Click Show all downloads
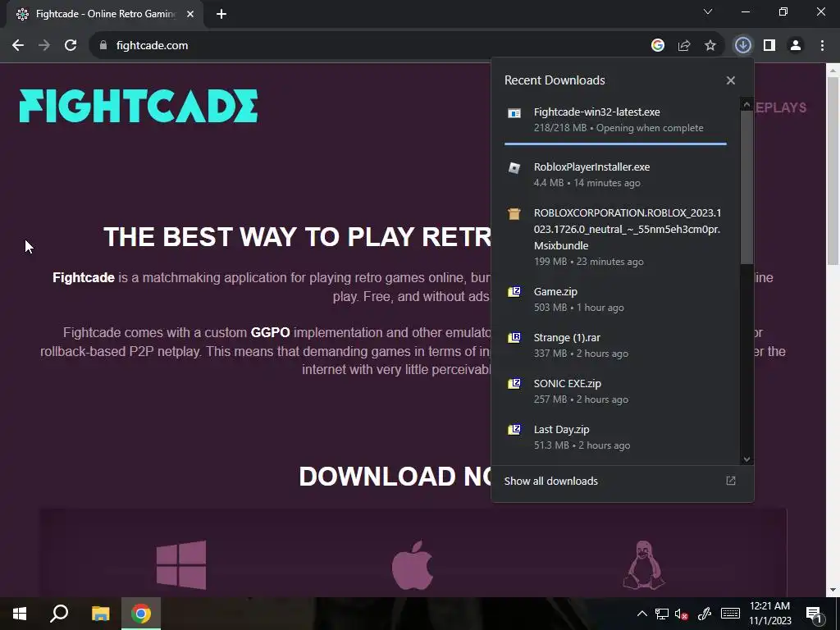 click(550, 481)
